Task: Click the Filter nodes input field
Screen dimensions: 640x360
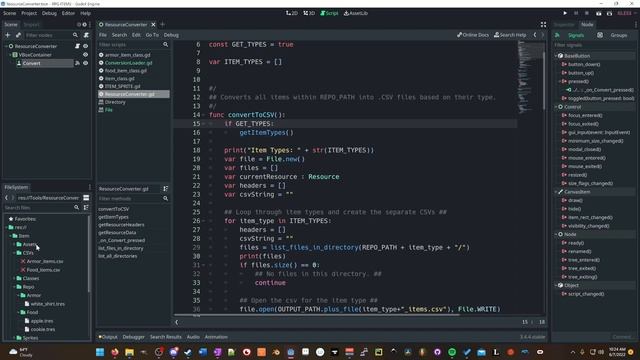Action: pos(48,35)
